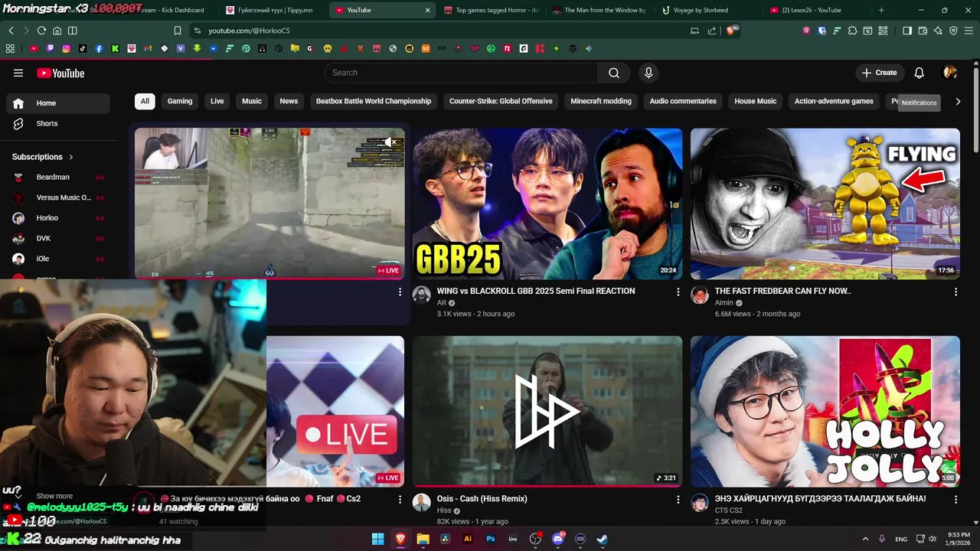Open the Osis Cash video thumbnail
The height and width of the screenshot is (551, 980).
547,411
